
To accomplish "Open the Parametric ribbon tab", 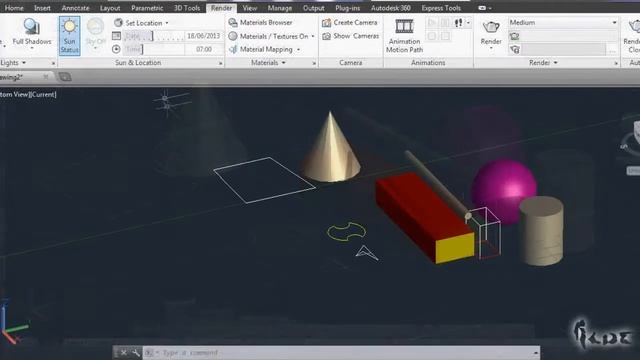I will click(x=147, y=8).
